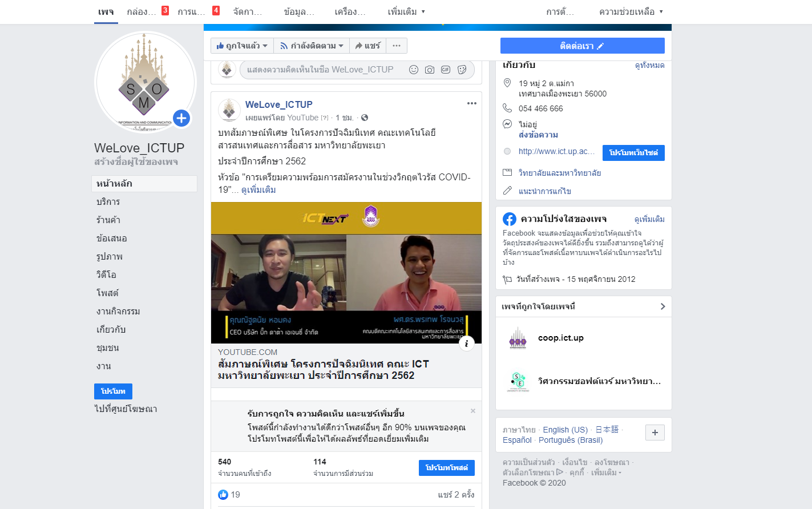Insert an emoji in the comment box
The width and height of the screenshot is (812, 509).
click(414, 70)
